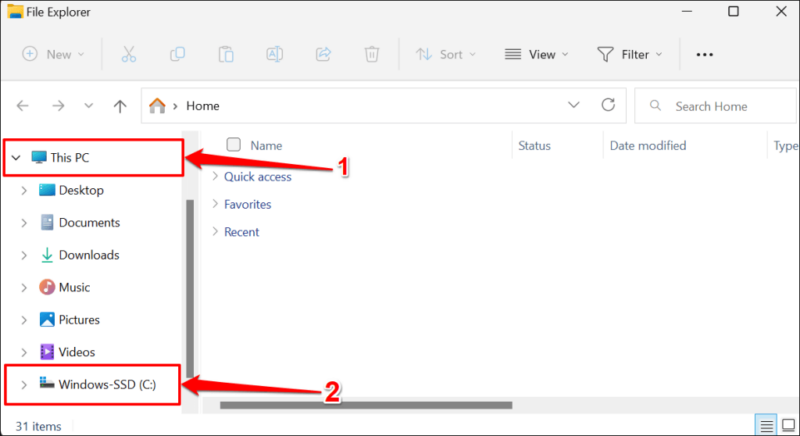Expand the Favorites group
The width and height of the screenshot is (800, 436).
point(215,204)
